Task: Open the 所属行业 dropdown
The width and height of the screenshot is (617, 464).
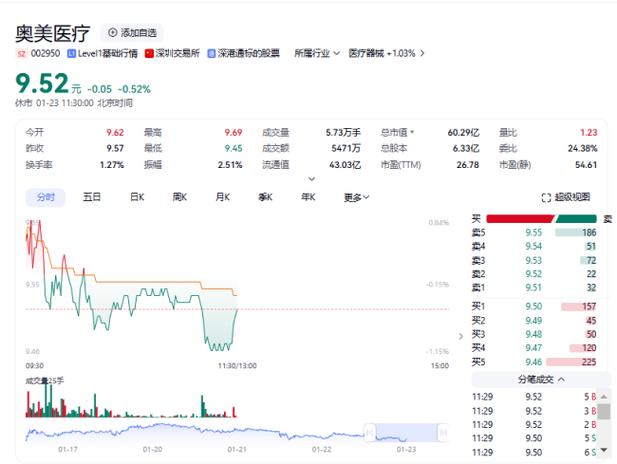Action: [317, 53]
